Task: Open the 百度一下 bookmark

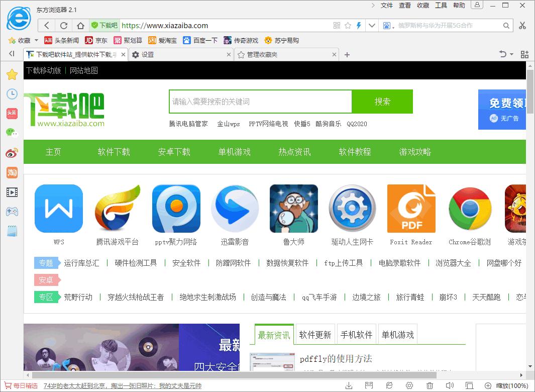Action: pyautogui.click(x=200, y=41)
